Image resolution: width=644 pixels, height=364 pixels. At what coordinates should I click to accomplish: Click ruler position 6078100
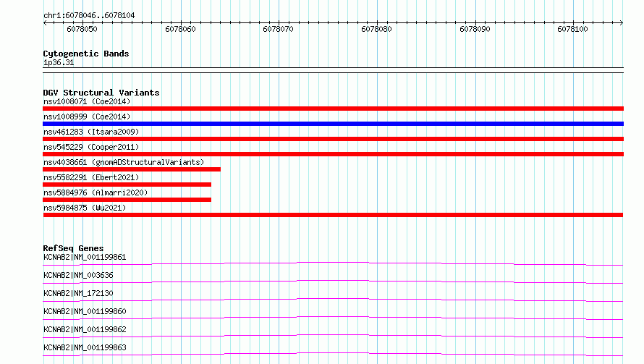click(x=573, y=29)
